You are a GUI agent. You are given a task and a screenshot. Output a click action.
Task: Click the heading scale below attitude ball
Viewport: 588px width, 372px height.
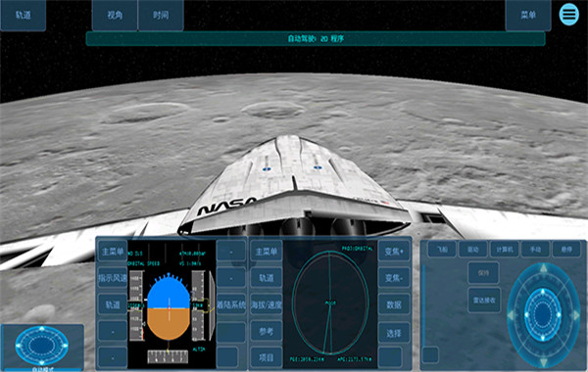[x=168, y=356]
